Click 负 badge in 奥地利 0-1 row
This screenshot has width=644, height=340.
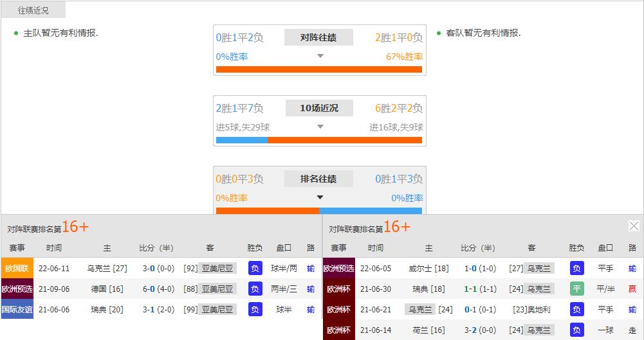click(576, 309)
